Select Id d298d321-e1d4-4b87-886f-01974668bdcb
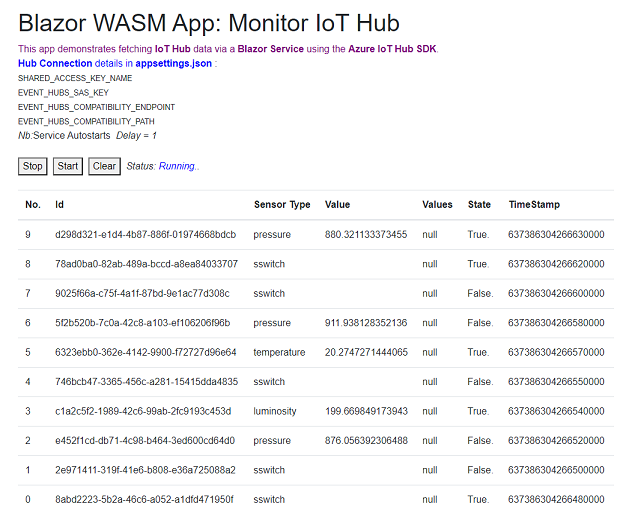 pyautogui.click(x=145, y=234)
